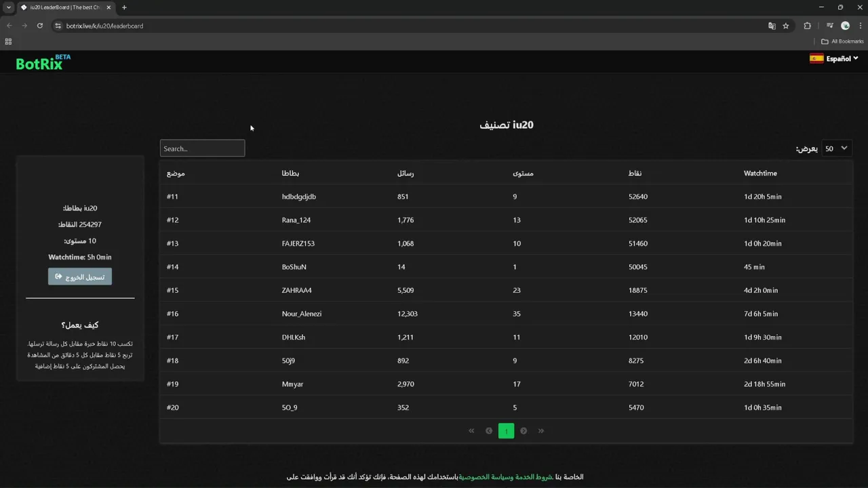Click the site information icon in address bar
This screenshot has height=488, width=868.
pos(58,26)
